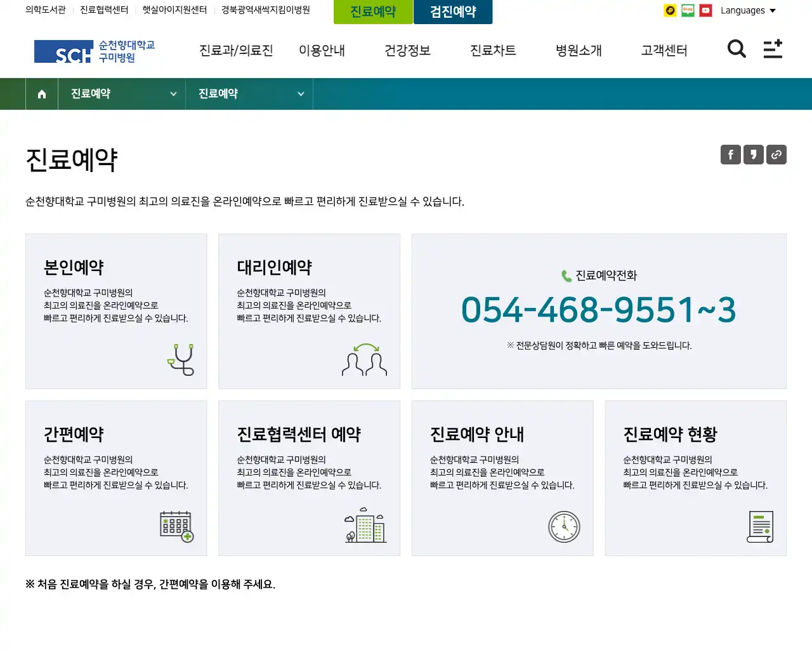The image size is (812, 650).
Task: Open the 간편예약 card
Action: (116, 478)
